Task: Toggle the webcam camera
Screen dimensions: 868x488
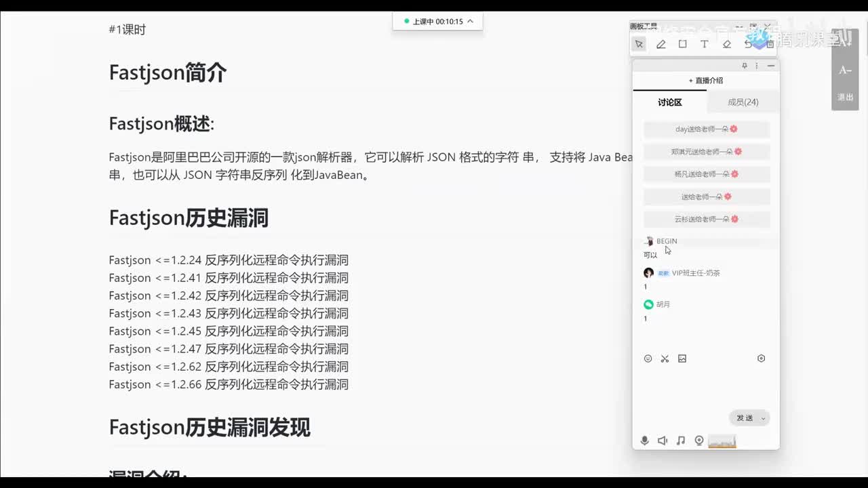Action: [699, 441]
